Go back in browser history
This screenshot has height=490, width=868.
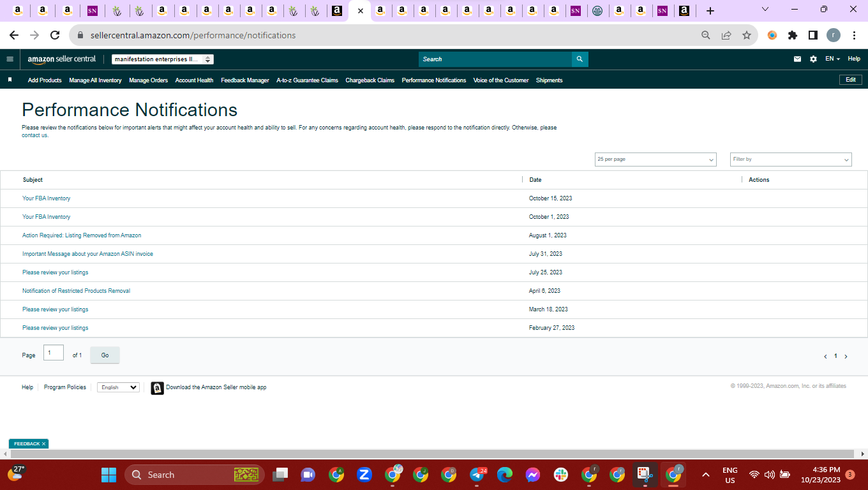pyautogui.click(x=14, y=35)
